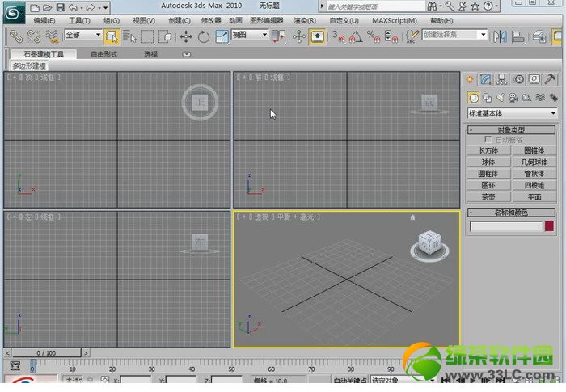Toggle the Angle Snap button
The height and width of the screenshot is (392, 566).
tap(356, 36)
